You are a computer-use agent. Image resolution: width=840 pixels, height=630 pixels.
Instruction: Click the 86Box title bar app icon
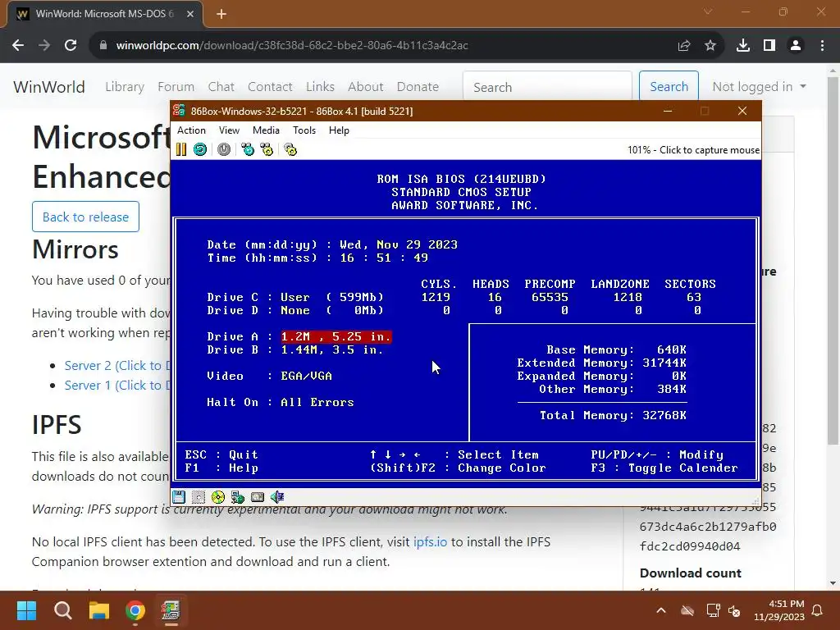(x=179, y=111)
